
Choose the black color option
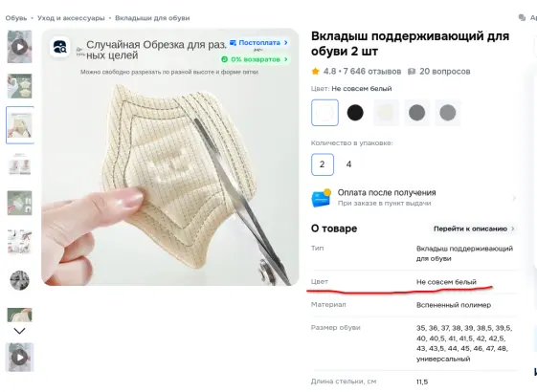(355, 113)
